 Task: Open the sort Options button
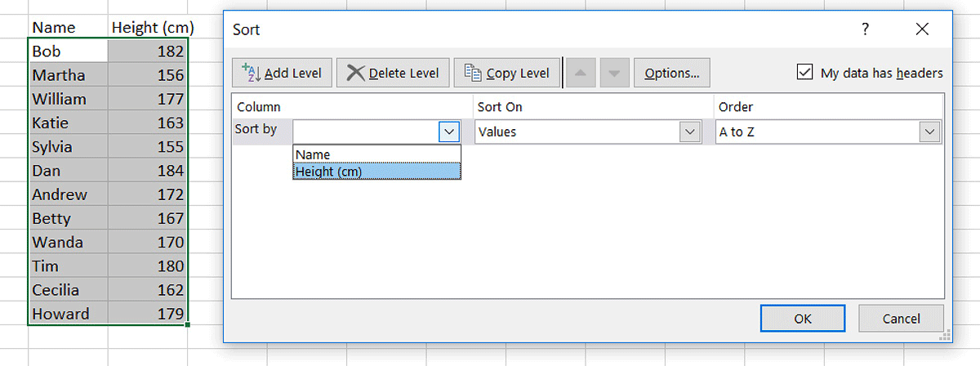[671, 73]
